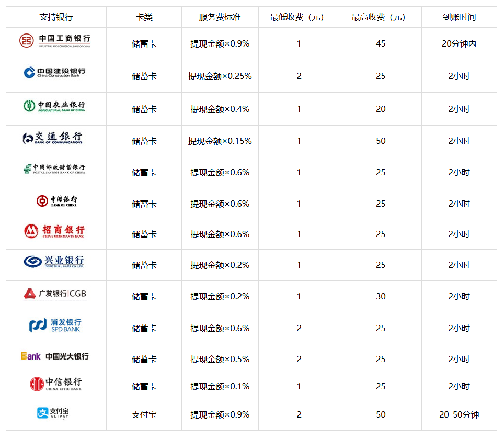Select 2小时 in the 招商银行 row
Viewport: 504px width, 438px height.
coord(459,234)
